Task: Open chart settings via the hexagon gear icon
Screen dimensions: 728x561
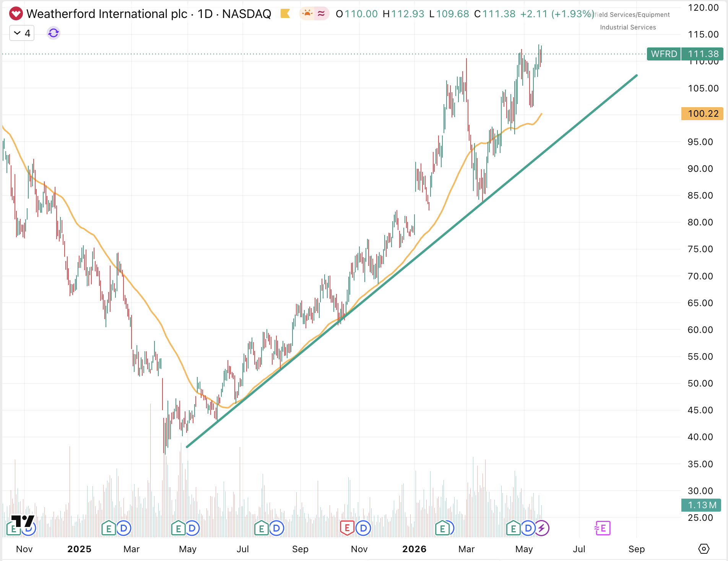Action: [704, 549]
